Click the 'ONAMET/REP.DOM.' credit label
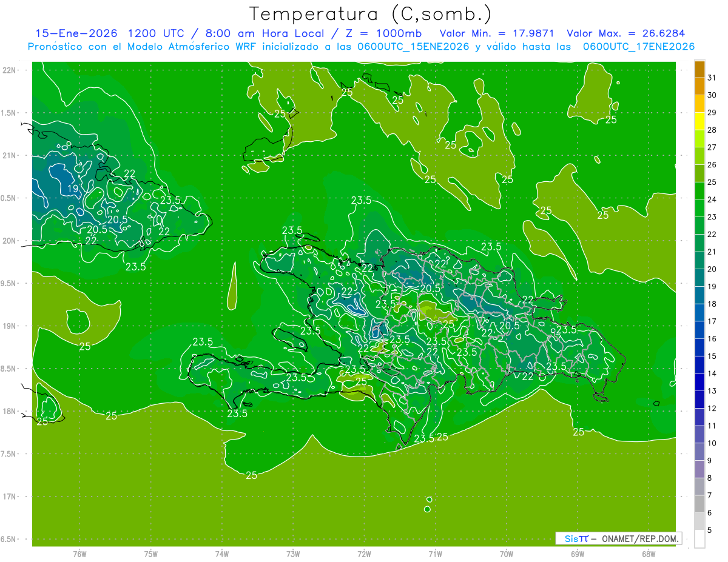The width and height of the screenshot is (728, 562). (639, 538)
